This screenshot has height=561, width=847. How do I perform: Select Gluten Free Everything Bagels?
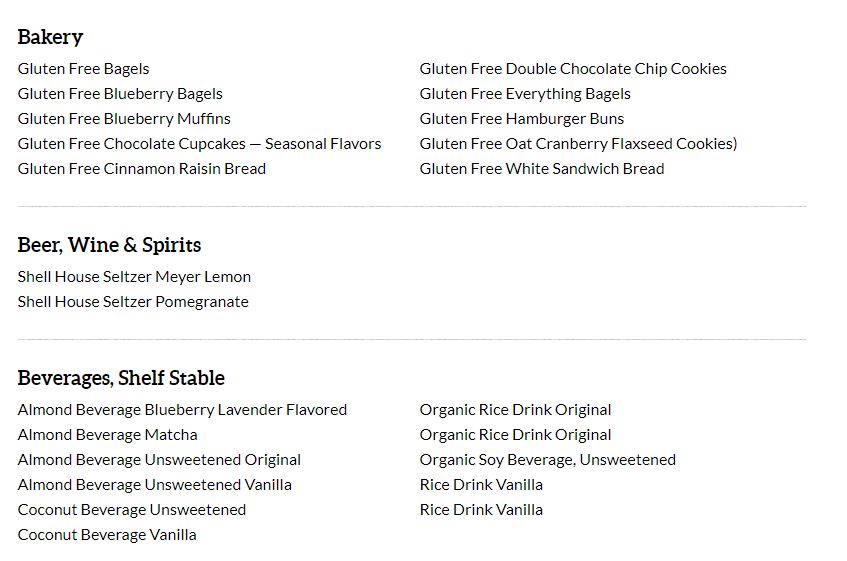point(525,94)
